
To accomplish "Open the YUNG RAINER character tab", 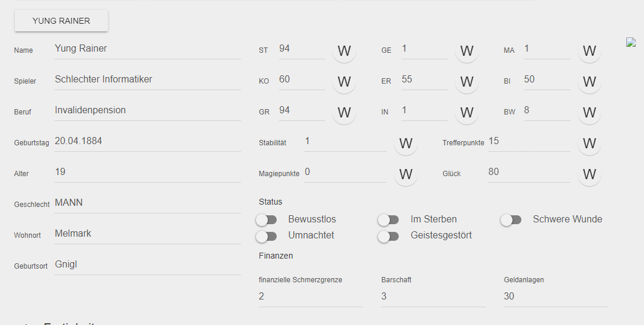I will pyautogui.click(x=61, y=21).
